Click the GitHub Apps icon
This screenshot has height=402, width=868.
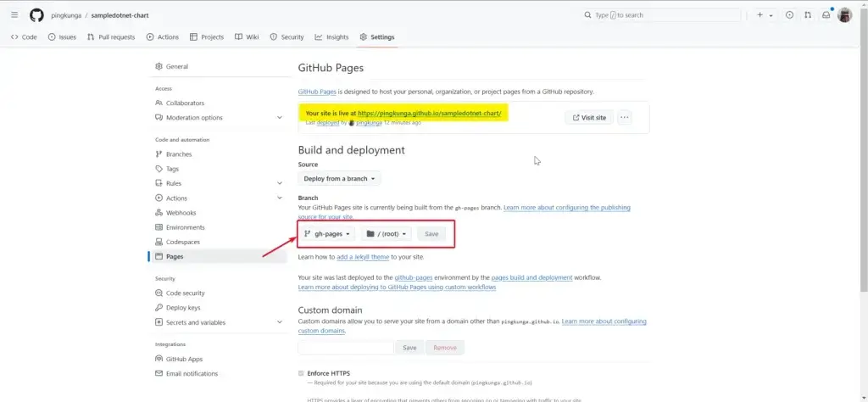coord(159,359)
